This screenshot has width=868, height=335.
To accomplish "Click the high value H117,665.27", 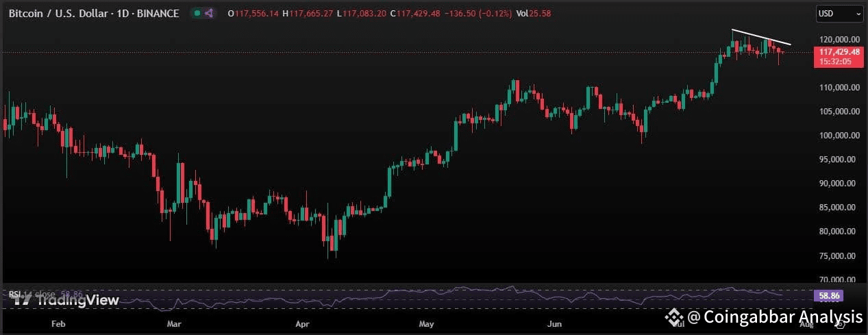I will 308,13.
